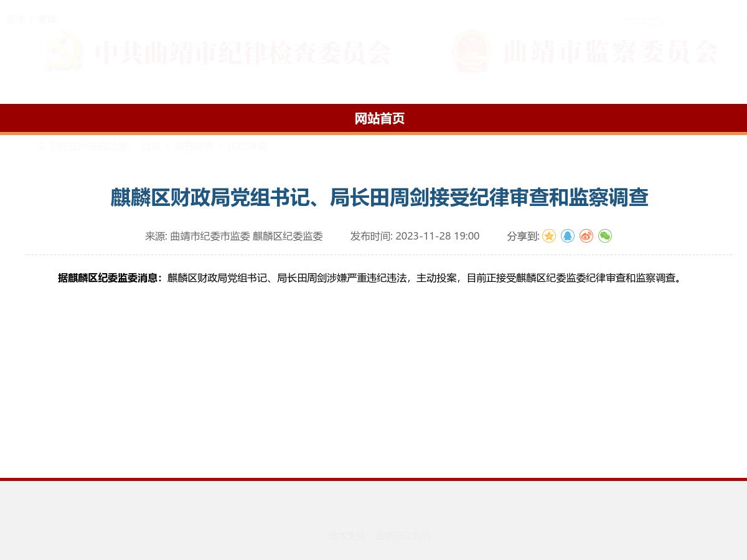This screenshot has width=747, height=560.
Task: Click the article headline about 田周剑
Action: 379,198
